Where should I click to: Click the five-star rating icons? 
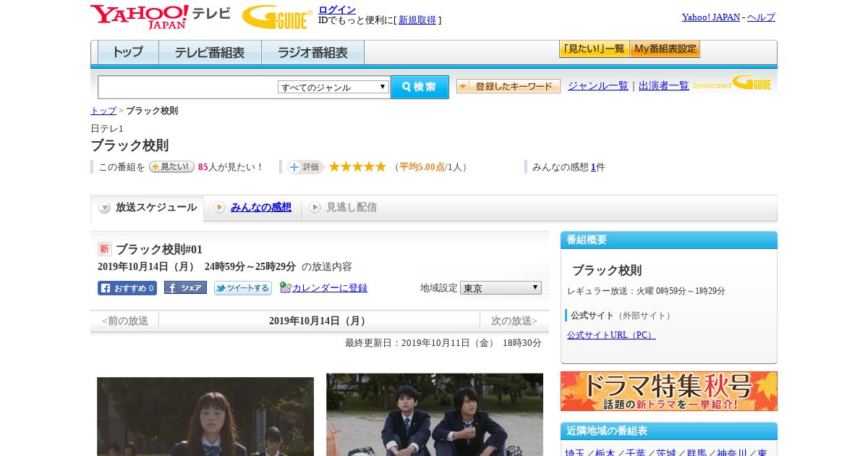[357, 166]
